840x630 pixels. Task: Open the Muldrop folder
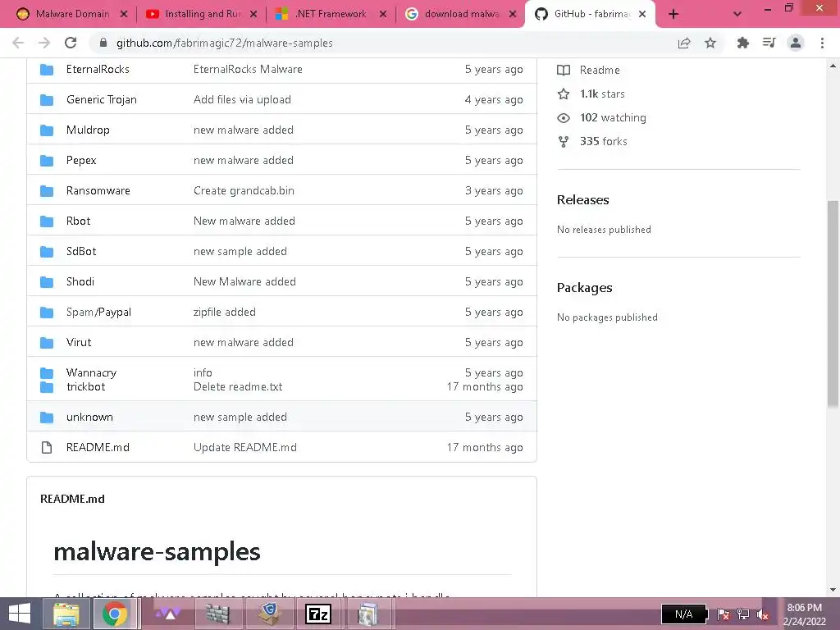click(x=88, y=130)
